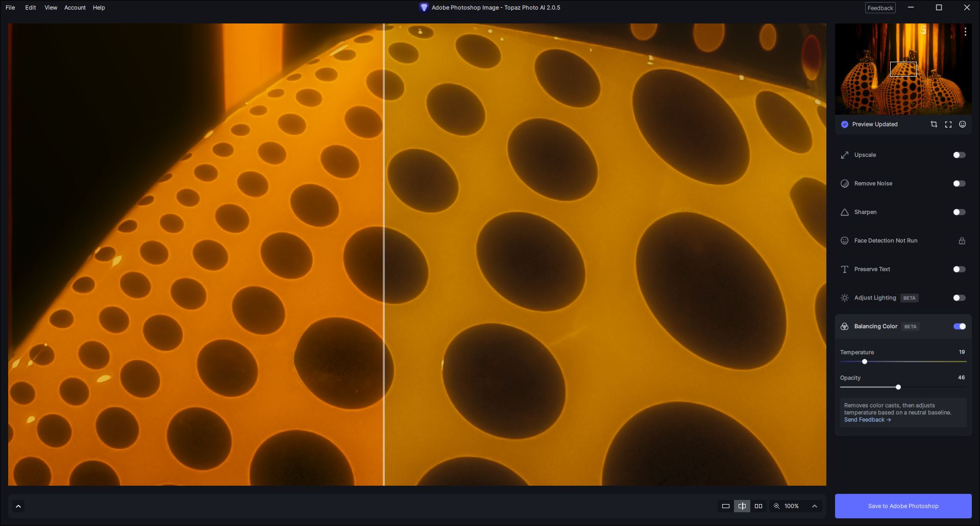Expand the bottom-left panel chevron

[18, 506]
